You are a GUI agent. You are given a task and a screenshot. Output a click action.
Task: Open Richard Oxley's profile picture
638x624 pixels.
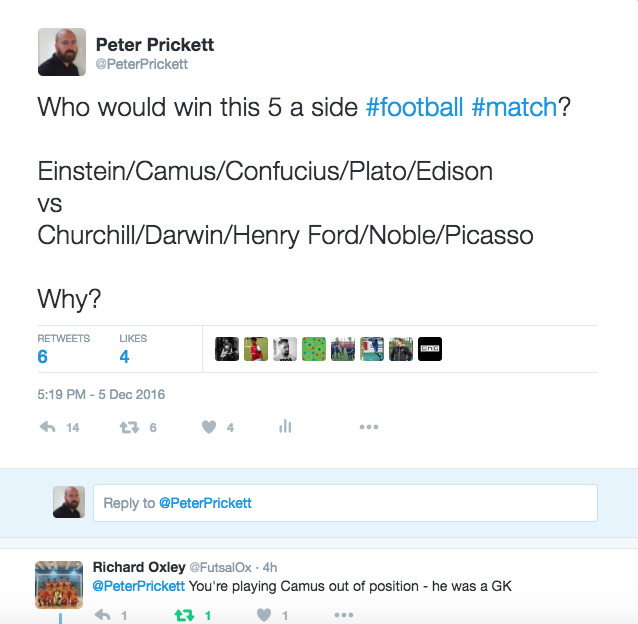(59, 584)
